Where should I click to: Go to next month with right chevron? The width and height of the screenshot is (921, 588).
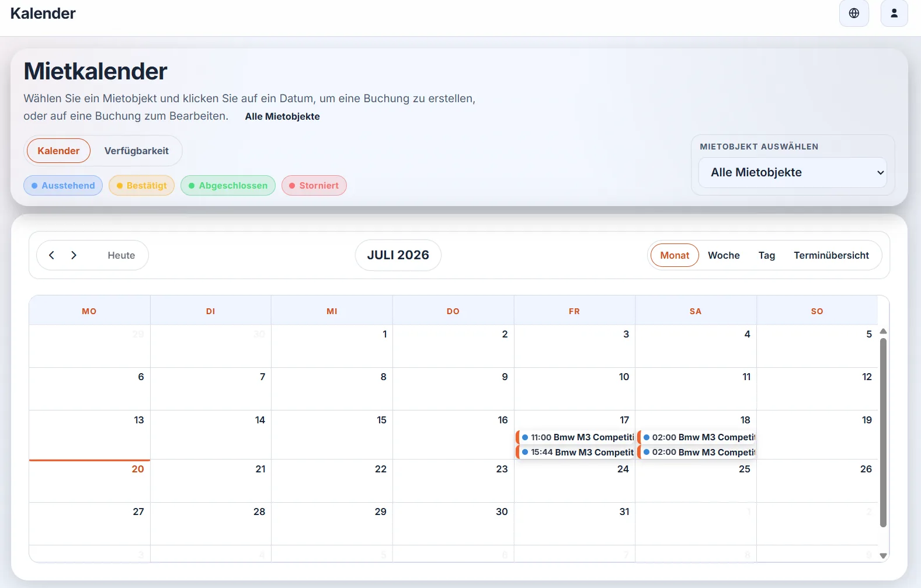[x=74, y=255]
